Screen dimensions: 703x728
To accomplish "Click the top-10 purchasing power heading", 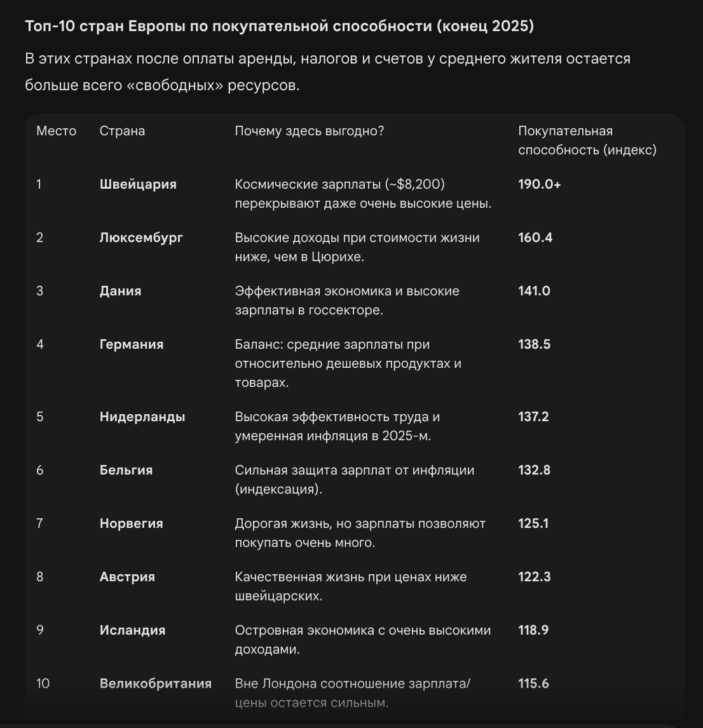I will click(x=279, y=26).
